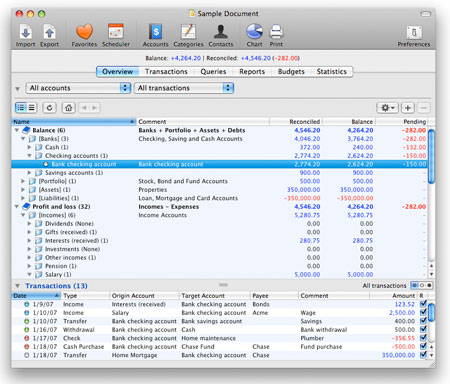
Task: Switch to the Statistics tab
Action: 332,72
